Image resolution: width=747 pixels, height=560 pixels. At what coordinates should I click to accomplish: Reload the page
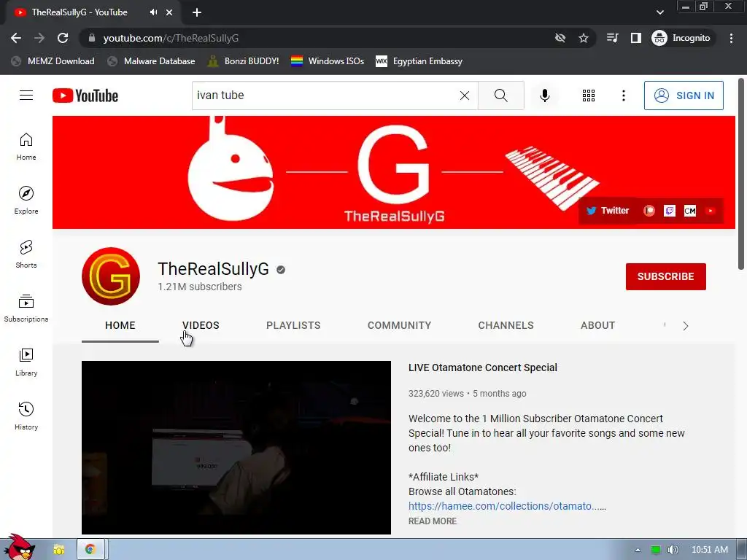63,38
